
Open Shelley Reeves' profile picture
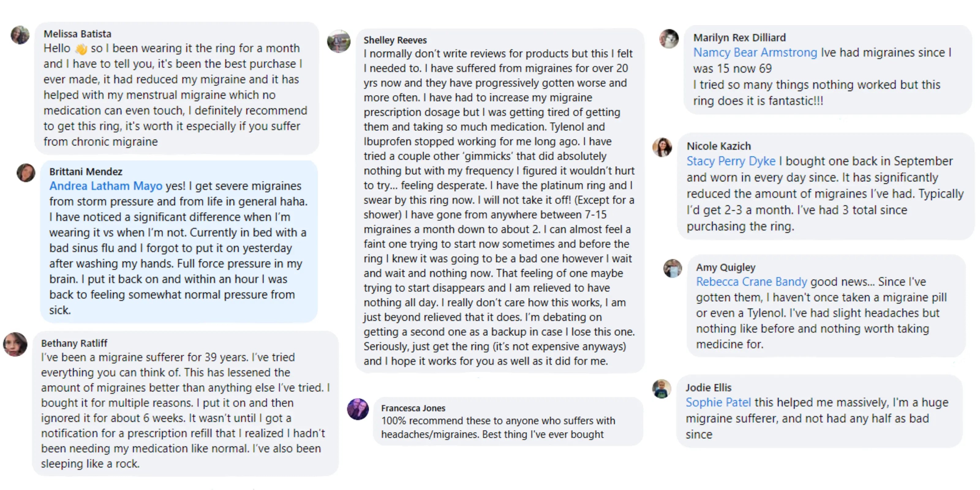339,41
